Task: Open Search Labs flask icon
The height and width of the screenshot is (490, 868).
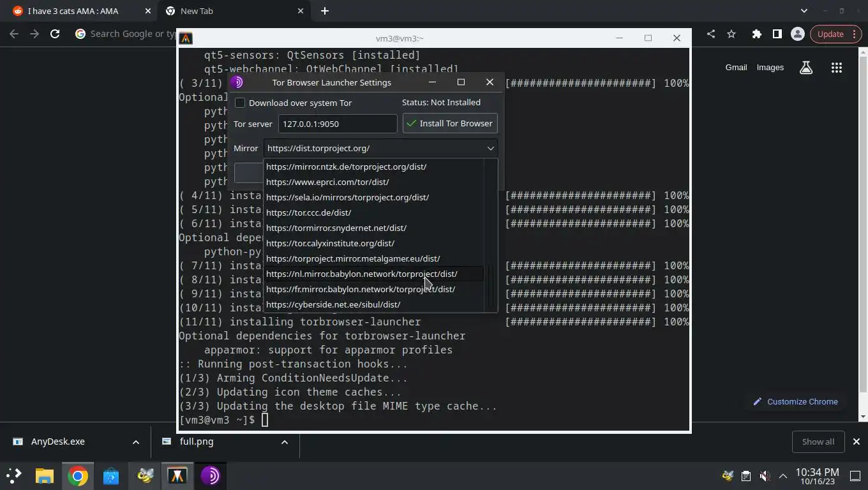Action: tap(806, 67)
